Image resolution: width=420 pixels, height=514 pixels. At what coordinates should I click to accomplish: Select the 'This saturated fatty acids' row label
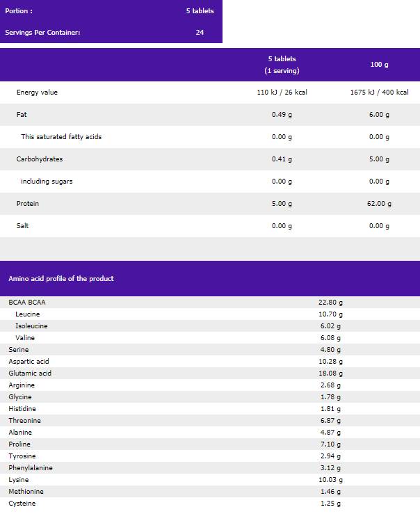pyautogui.click(x=61, y=137)
